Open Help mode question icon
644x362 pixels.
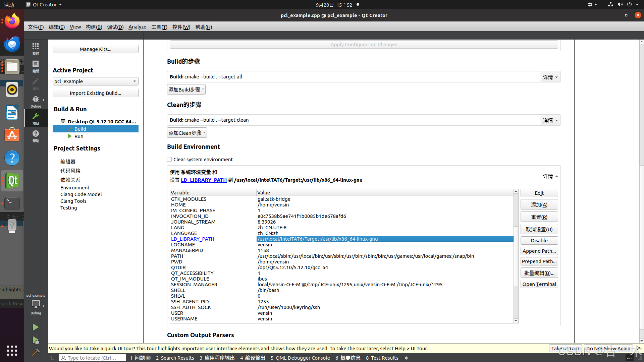pos(36,136)
